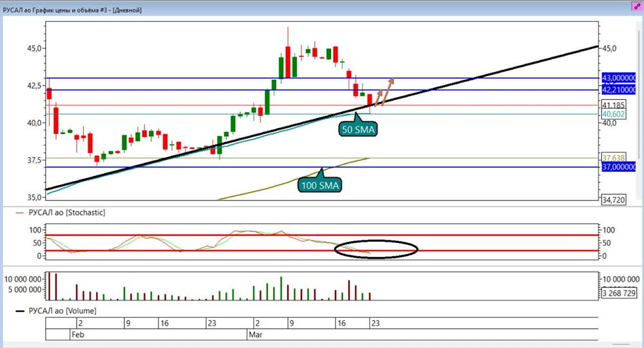This screenshot has width=644, height=348.
Task: Select the 41,185 last price tag
Action: pyautogui.click(x=614, y=105)
